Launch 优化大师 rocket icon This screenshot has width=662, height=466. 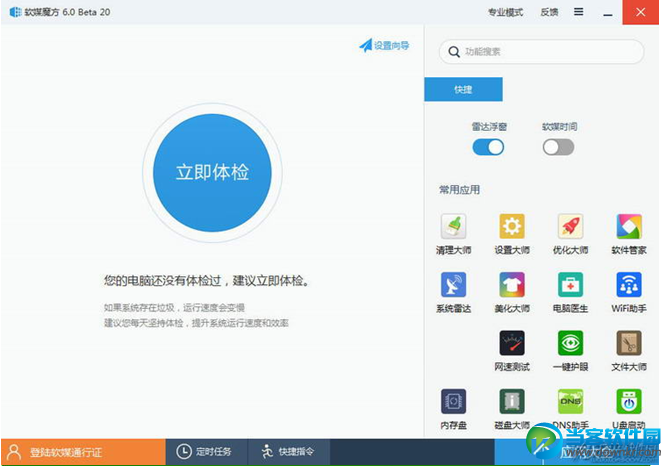[x=570, y=226]
